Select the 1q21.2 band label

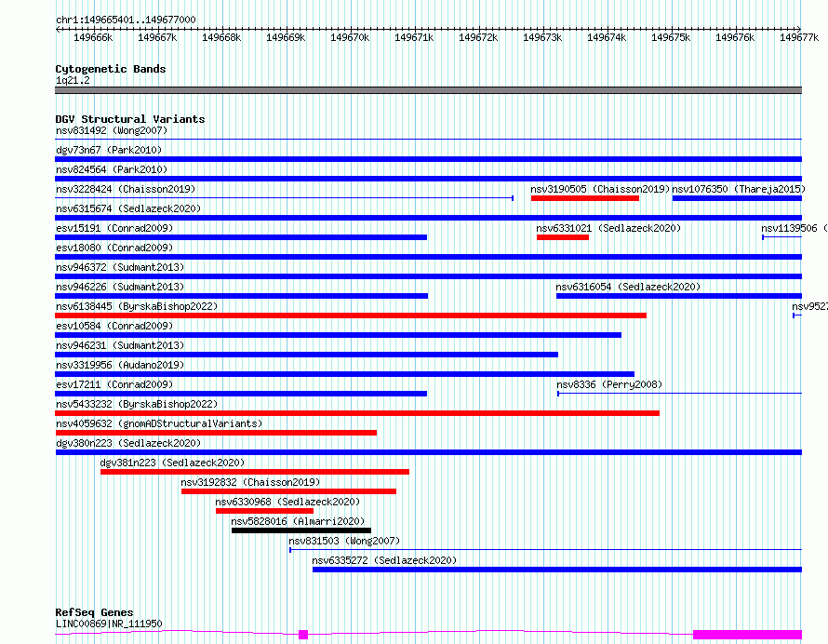coord(73,80)
